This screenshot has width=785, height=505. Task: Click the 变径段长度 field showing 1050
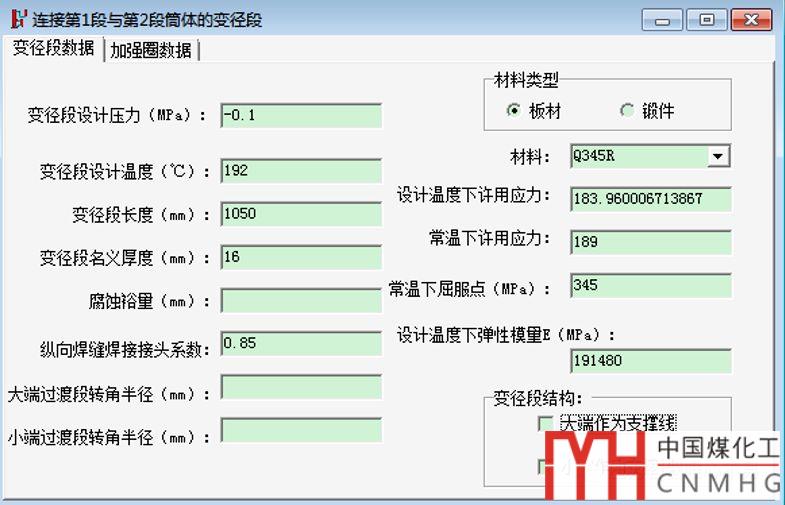301,214
